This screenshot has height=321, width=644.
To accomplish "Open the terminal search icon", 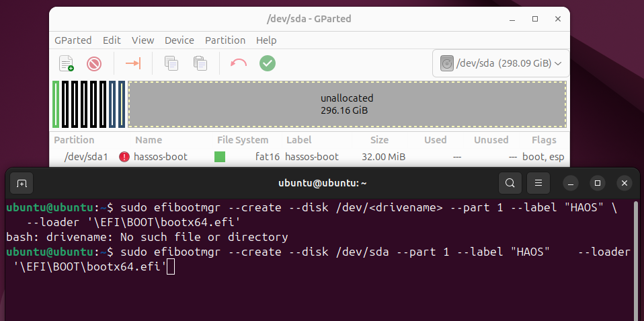I will coord(510,183).
